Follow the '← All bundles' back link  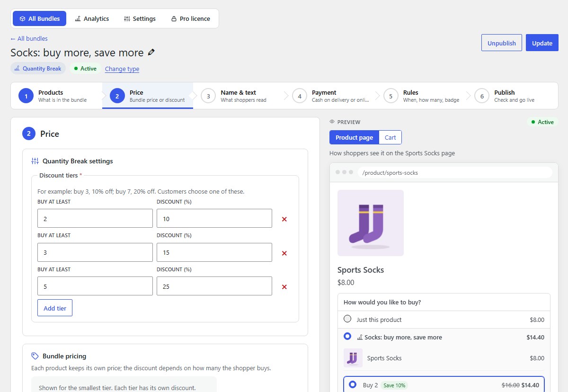[29, 39]
